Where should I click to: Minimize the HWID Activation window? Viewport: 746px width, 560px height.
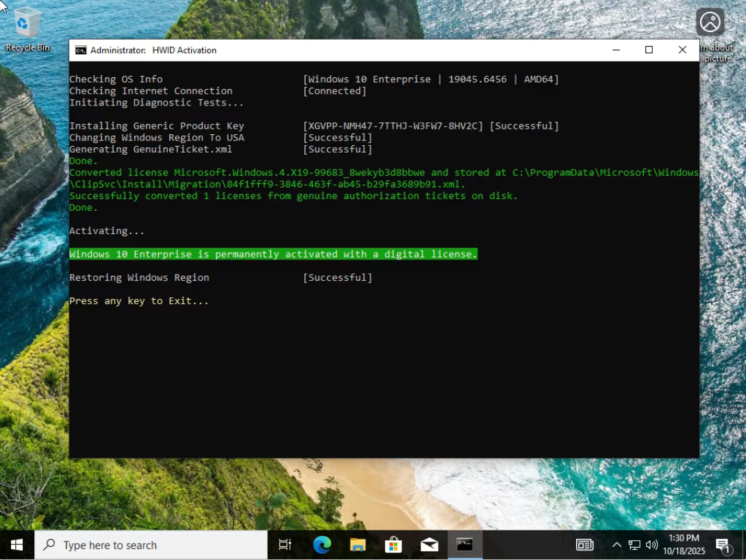617,50
